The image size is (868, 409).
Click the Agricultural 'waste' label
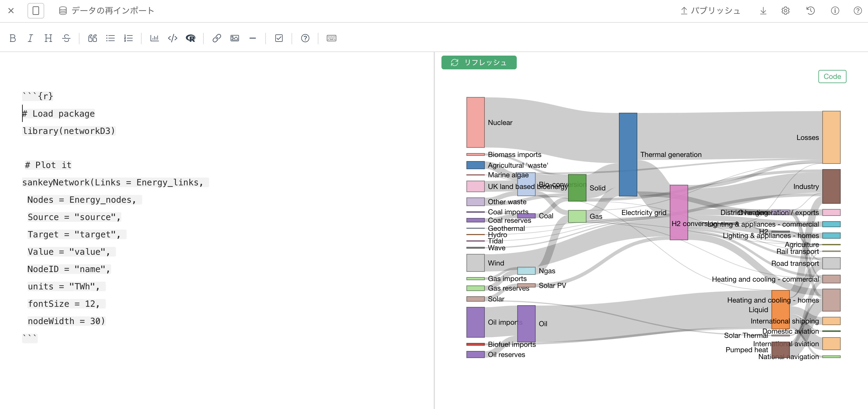point(518,165)
